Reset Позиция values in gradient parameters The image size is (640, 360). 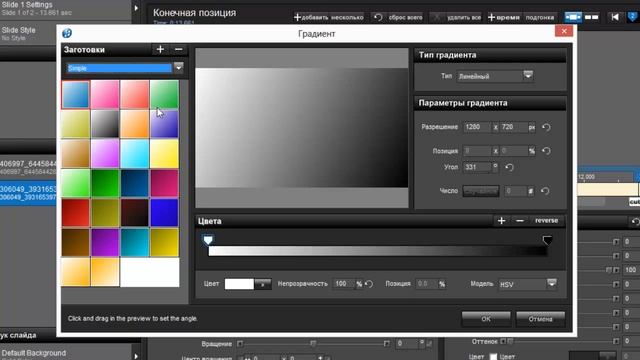pos(546,151)
